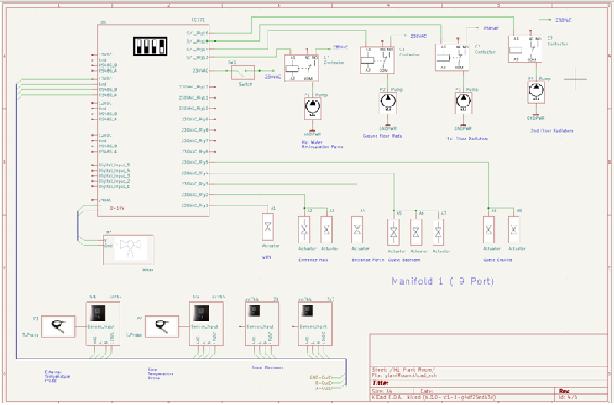Click the 230VAC_Rly5 pin on the controller
Image resolution: width=614 pixels, height=405 pixels.
pyautogui.click(x=195, y=162)
